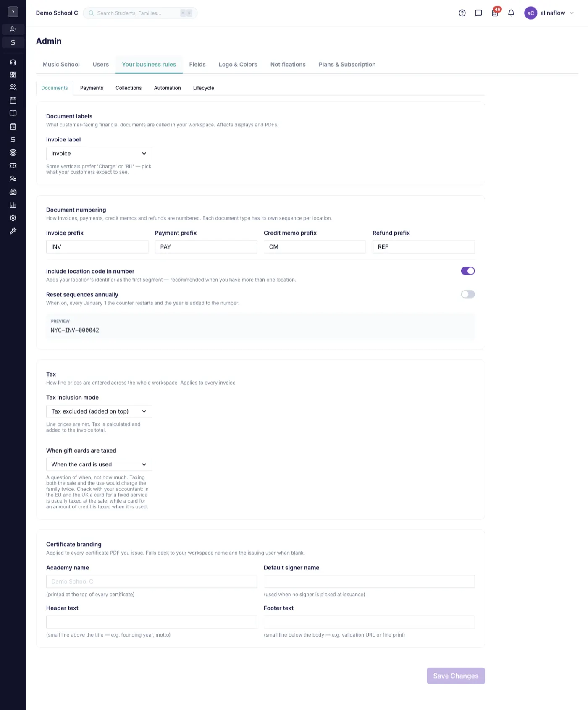Click the Save Changes button
The height and width of the screenshot is (710, 588).
[456, 676]
